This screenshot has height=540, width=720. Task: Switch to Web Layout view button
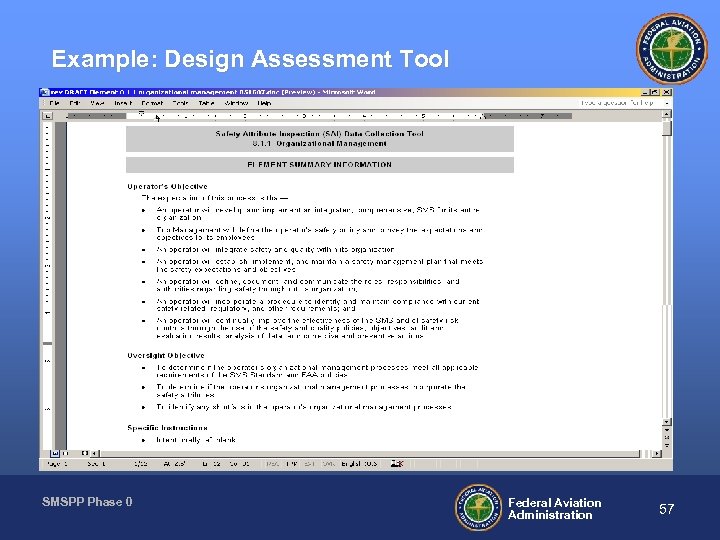click(x=65, y=453)
